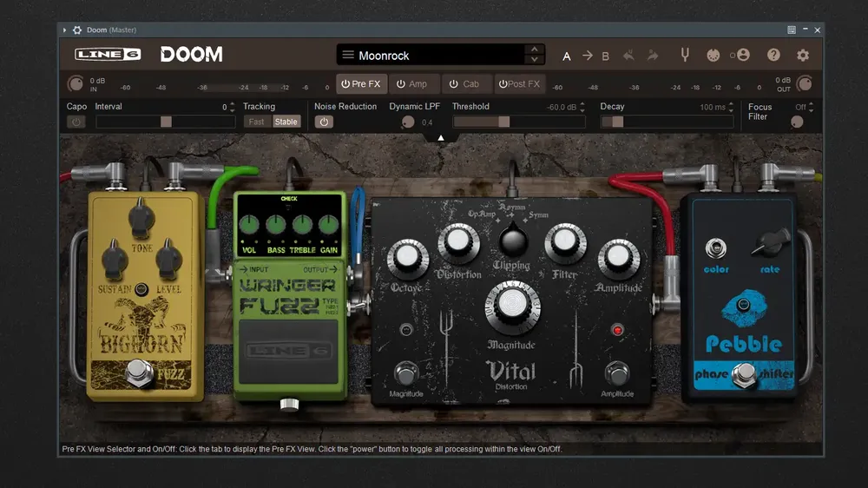Toggle the Amp power icon

401,83
